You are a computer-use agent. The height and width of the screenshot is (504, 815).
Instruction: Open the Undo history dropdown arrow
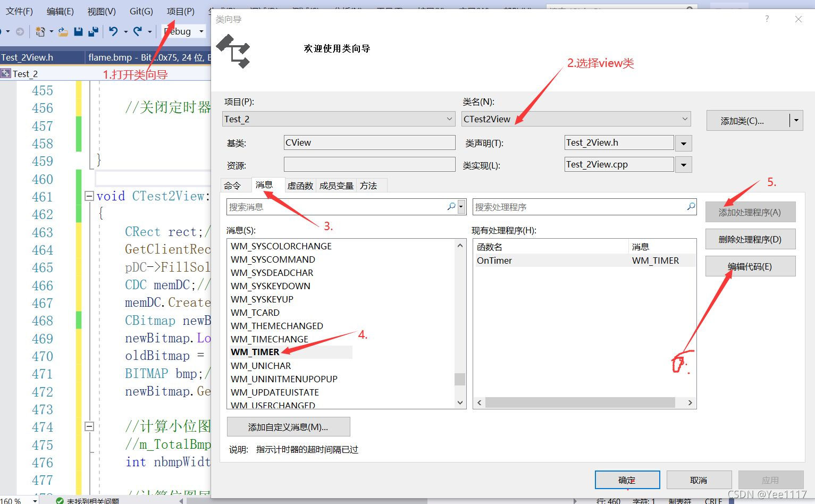pyautogui.click(x=125, y=32)
